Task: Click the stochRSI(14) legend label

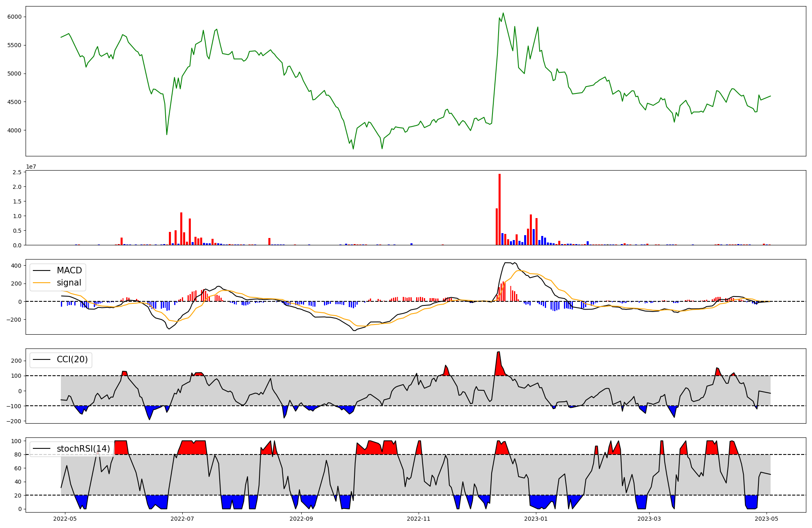Action: coord(83,449)
